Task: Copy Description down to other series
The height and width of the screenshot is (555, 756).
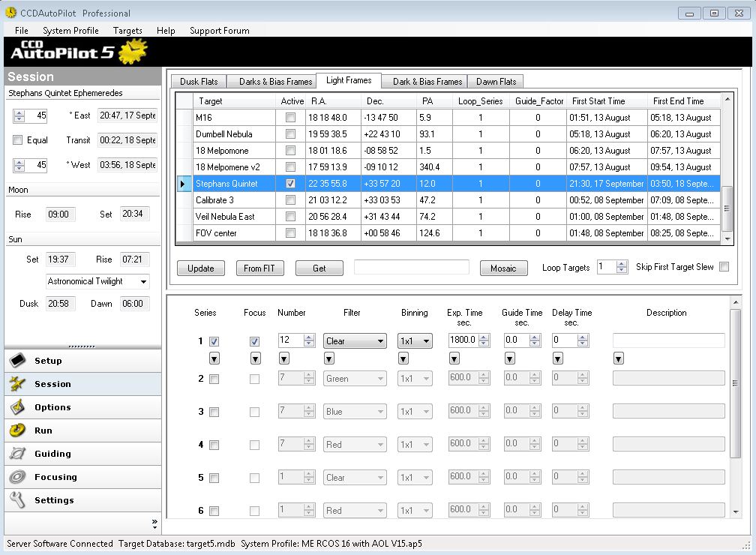Action: click(619, 358)
